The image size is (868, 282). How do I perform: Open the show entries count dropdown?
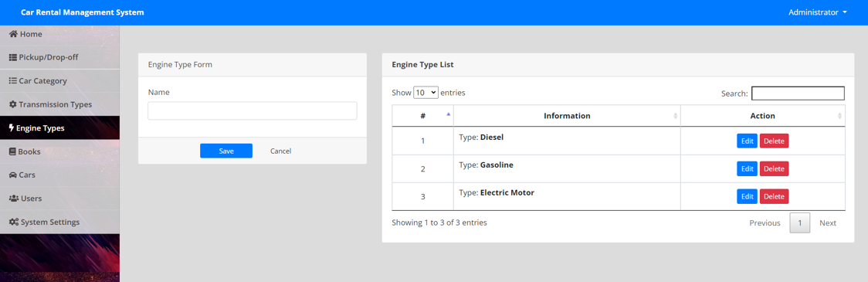coord(426,93)
